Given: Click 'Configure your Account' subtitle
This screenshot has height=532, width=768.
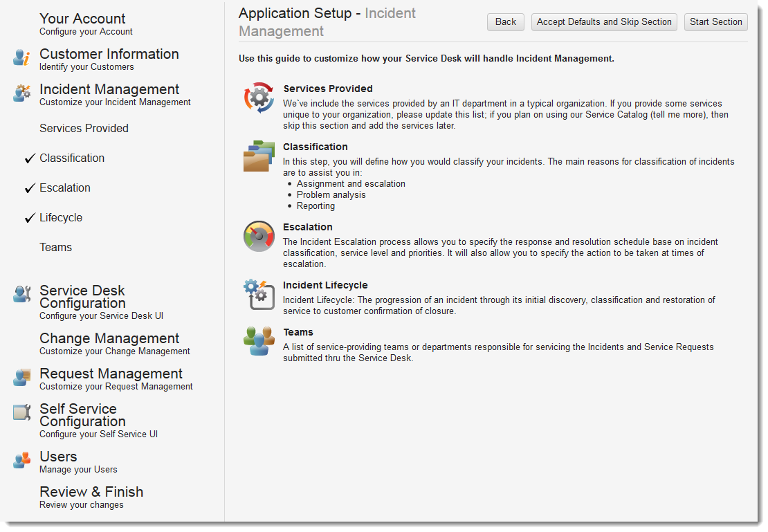Looking at the screenshot, I should pyautogui.click(x=86, y=32).
